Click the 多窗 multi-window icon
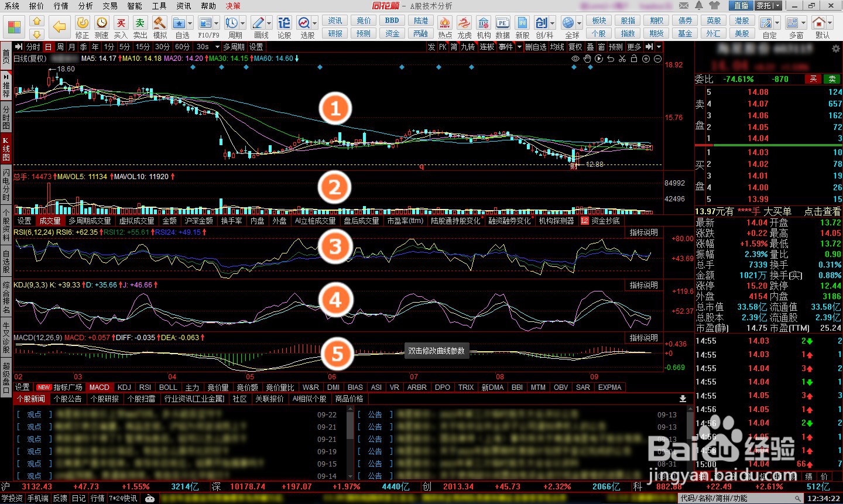 (792, 23)
